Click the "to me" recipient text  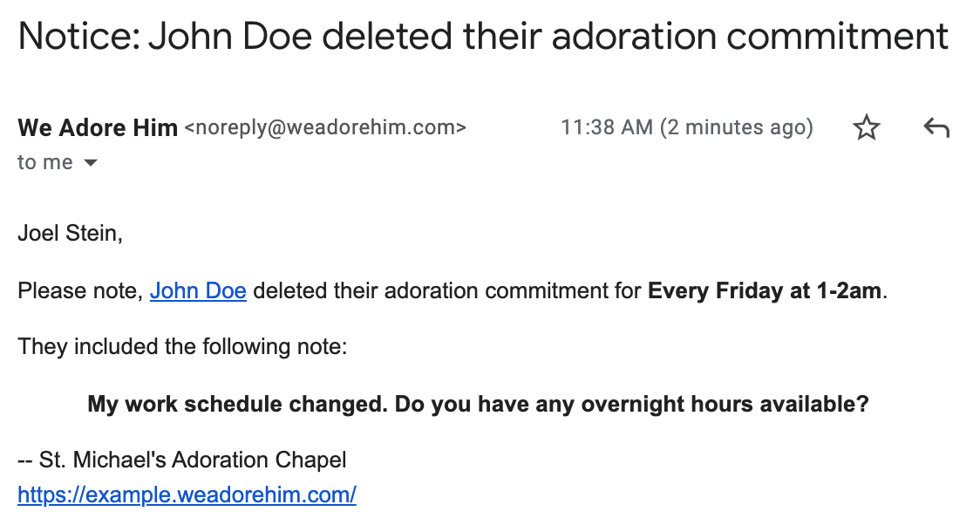point(45,163)
